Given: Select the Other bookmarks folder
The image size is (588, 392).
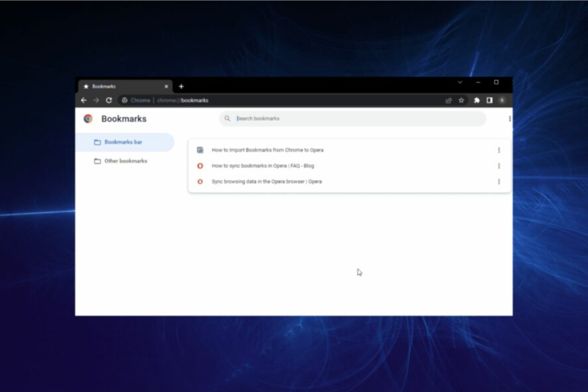Looking at the screenshot, I should pos(125,161).
